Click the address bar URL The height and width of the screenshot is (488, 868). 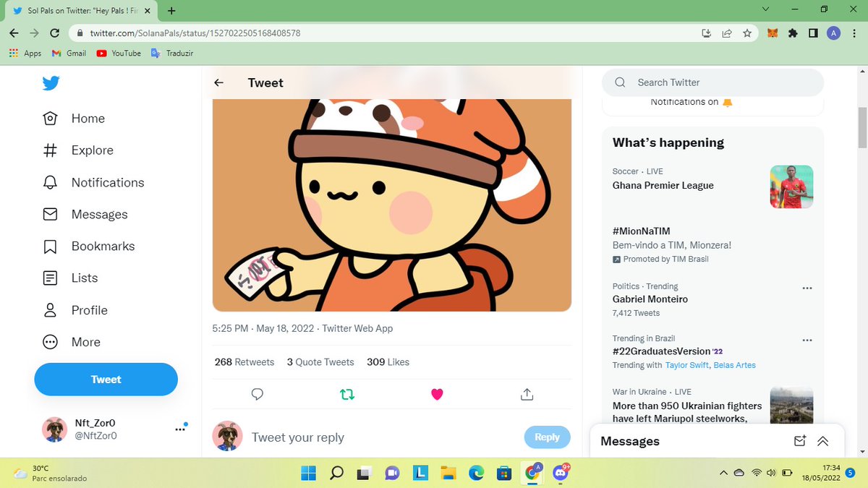195,33
